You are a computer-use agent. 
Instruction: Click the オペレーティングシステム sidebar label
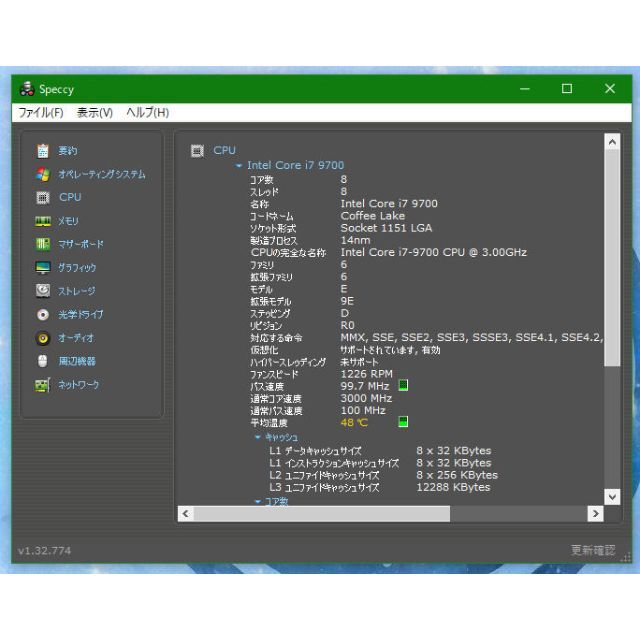(x=102, y=174)
